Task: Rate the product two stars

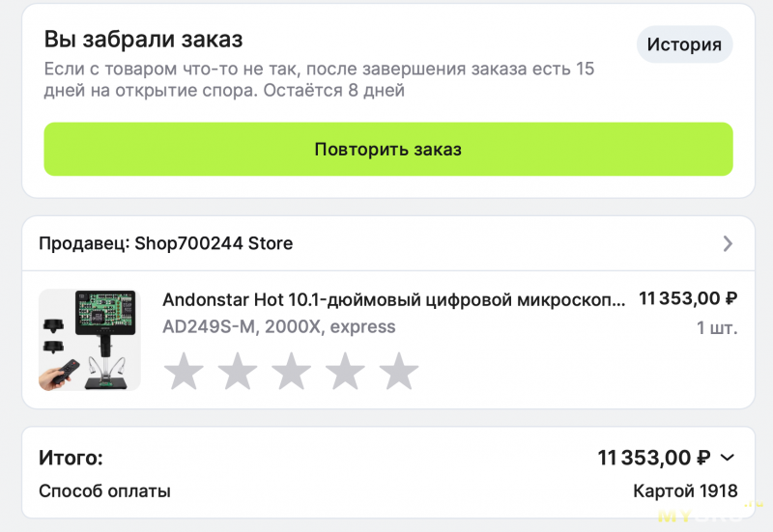Action: (238, 372)
